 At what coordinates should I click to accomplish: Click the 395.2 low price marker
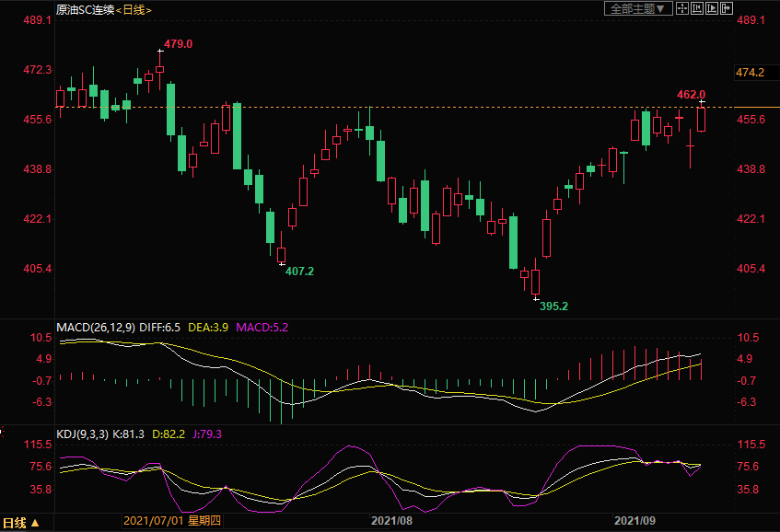point(553,306)
